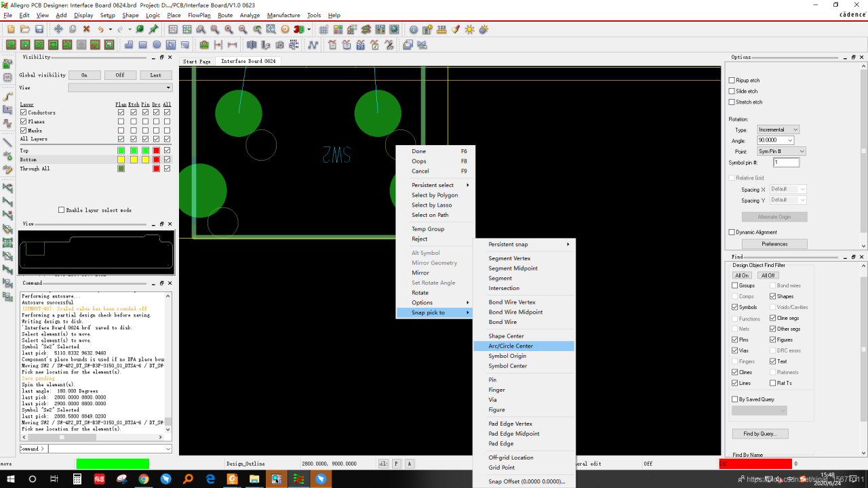The image size is (868, 488).
Task: Open the 3D viewer icon
Action: point(300,29)
